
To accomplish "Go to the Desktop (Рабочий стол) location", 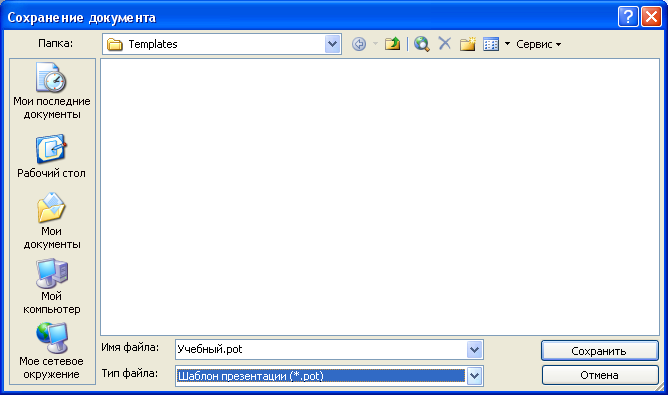I will pyautogui.click(x=52, y=156).
